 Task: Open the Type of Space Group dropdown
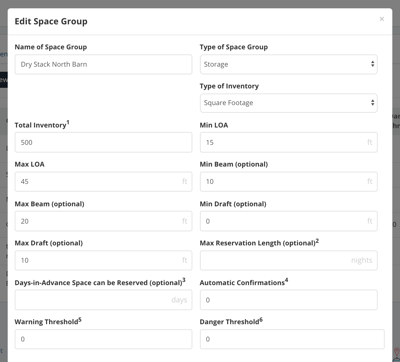[289, 64]
